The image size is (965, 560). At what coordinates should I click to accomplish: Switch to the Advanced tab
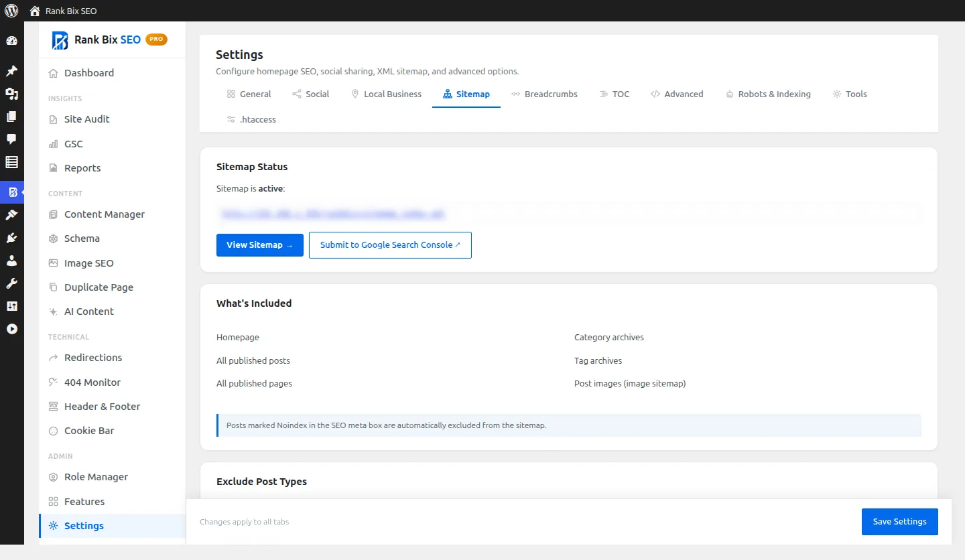(677, 94)
